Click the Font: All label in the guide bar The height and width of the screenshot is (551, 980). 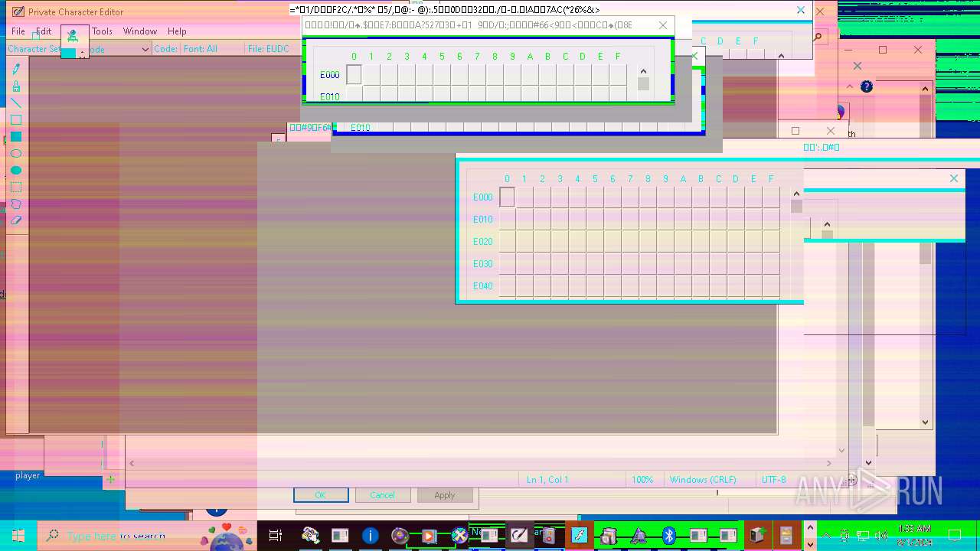click(x=201, y=49)
